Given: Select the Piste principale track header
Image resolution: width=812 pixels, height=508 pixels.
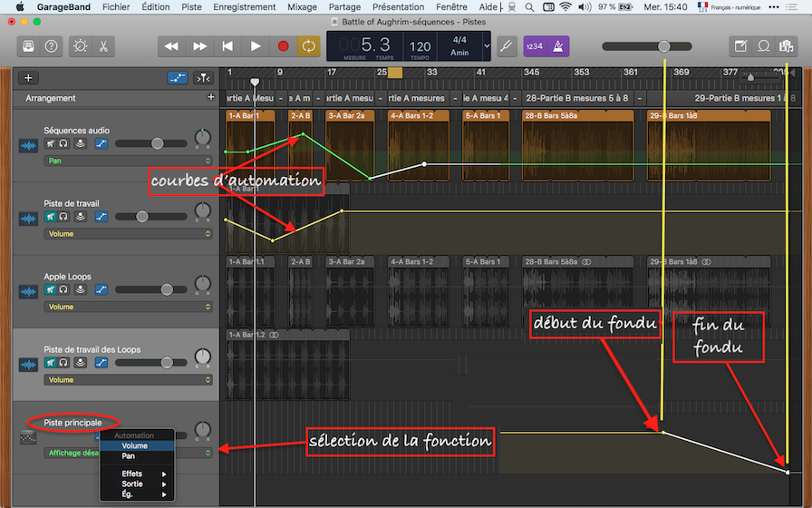Looking at the screenshot, I should pyautogui.click(x=116, y=437).
